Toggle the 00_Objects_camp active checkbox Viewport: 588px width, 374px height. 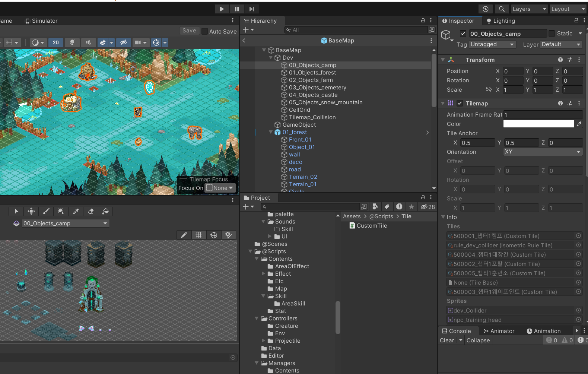pos(463,34)
